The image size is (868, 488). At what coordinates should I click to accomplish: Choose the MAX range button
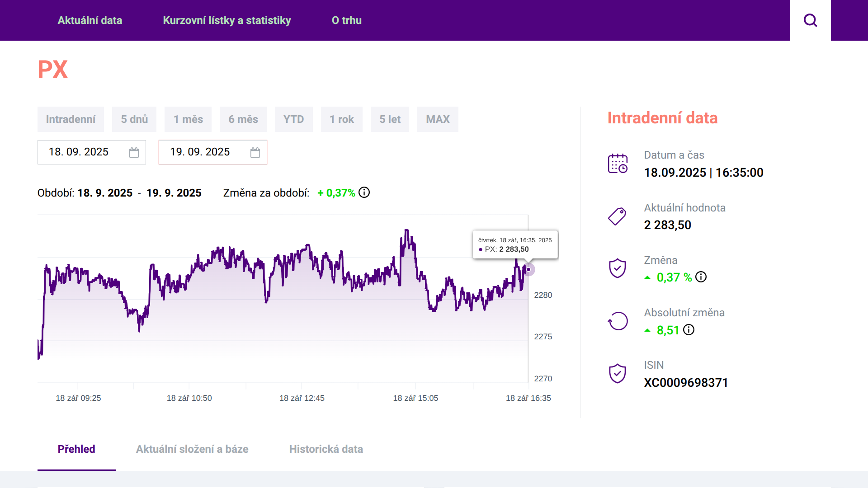[x=438, y=119]
